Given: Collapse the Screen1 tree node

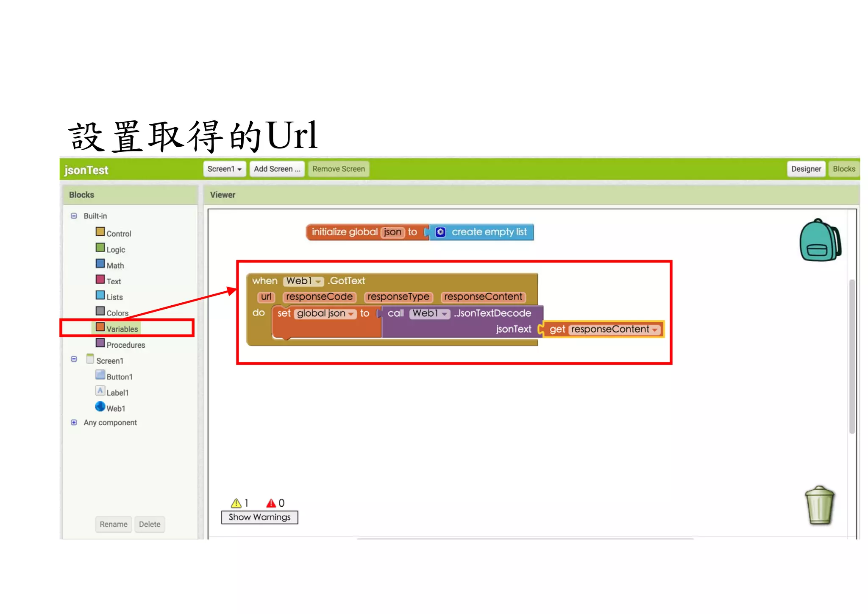Looking at the screenshot, I should [x=74, y=359].
